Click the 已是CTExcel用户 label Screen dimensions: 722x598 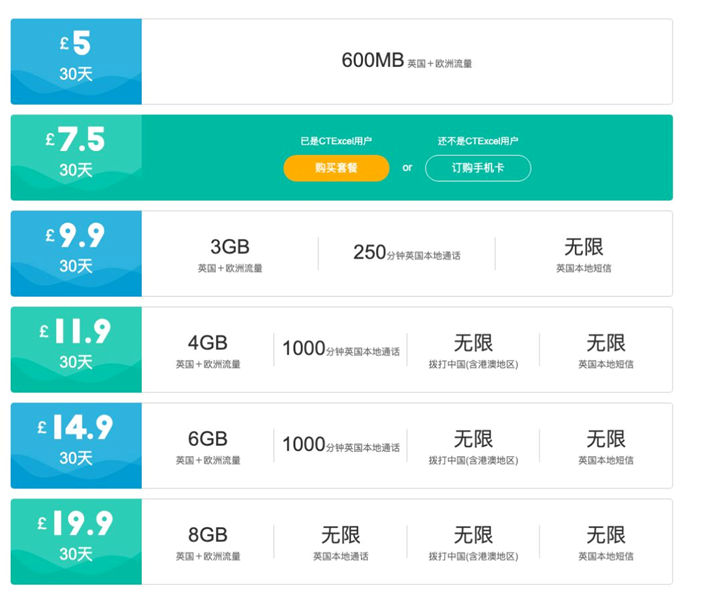pos(336,141)
